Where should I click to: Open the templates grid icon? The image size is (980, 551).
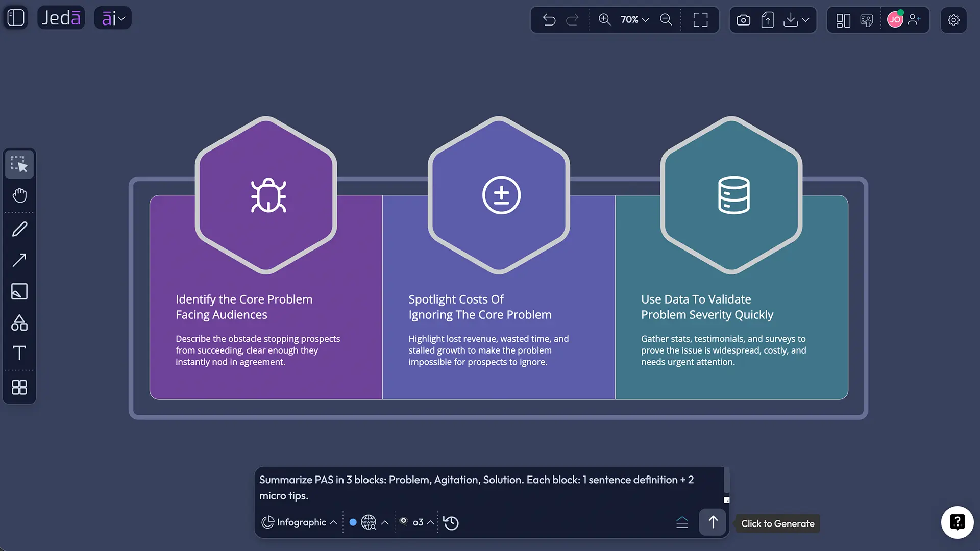click(x=19, y=387)
